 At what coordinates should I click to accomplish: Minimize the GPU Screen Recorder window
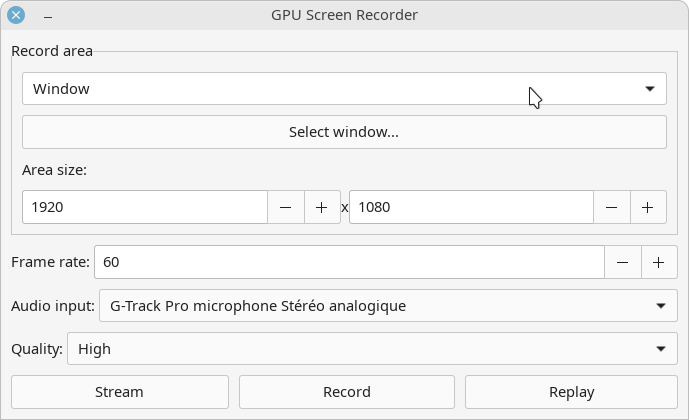tap(48, 17)
